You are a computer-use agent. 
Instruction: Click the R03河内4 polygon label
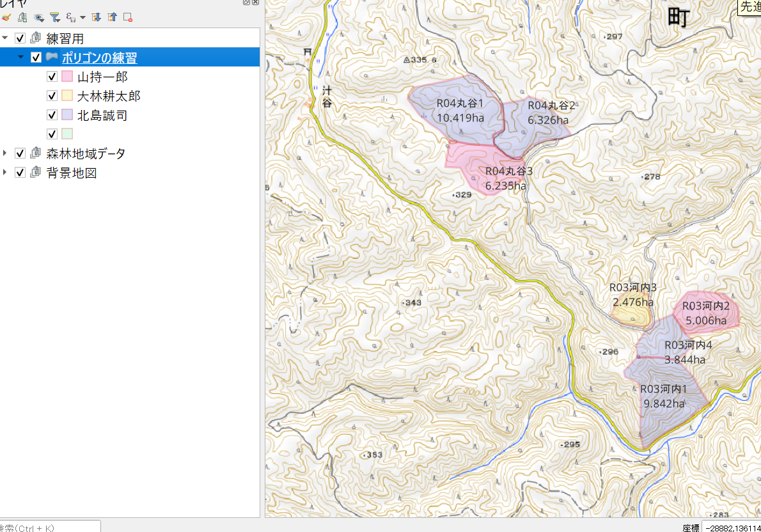pos(688,345)
